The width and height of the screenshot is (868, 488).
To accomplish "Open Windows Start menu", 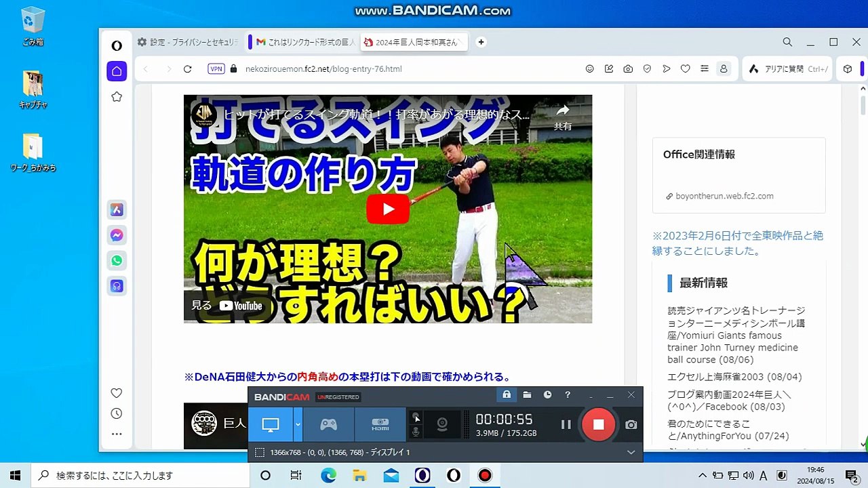I will pos(15,475).
